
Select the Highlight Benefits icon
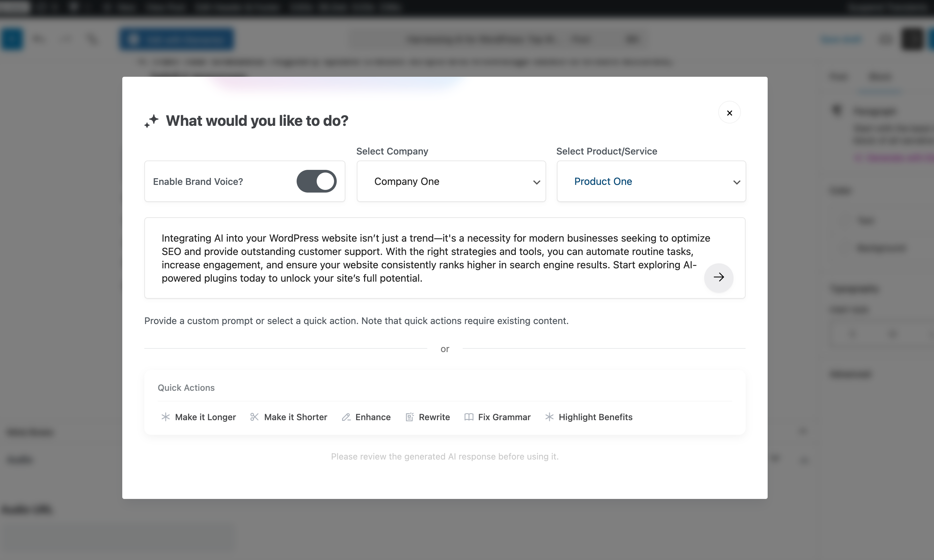pyautogui.click(x=549, y=417)
